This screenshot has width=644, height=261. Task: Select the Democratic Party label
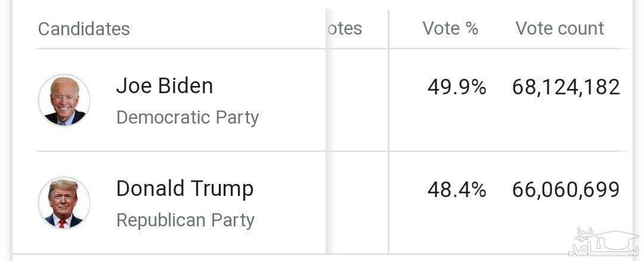(x=187, y=117)
